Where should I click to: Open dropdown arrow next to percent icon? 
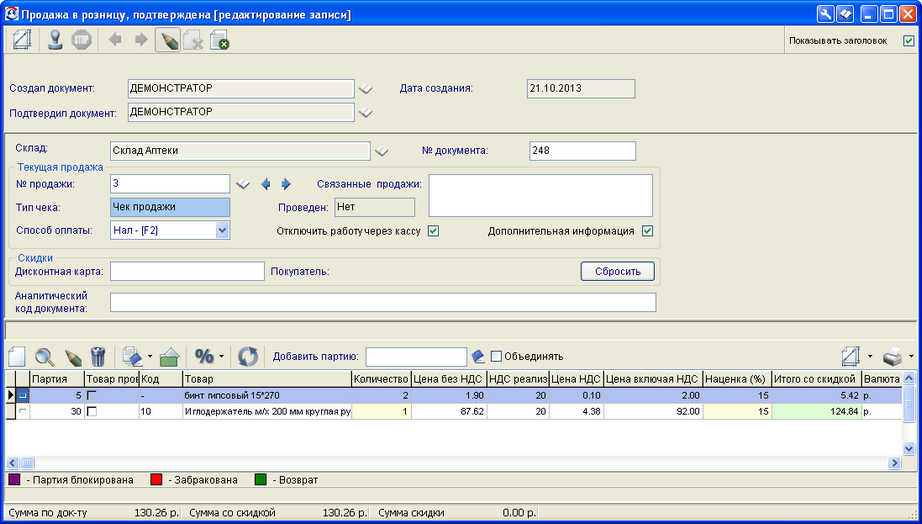point(221,356)
